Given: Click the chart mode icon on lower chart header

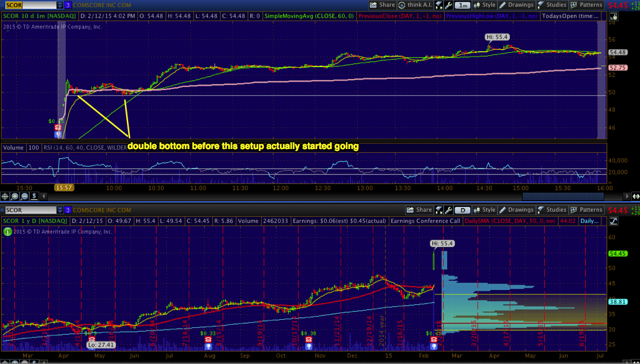Looking at the screenshot, I should point(613,221).
